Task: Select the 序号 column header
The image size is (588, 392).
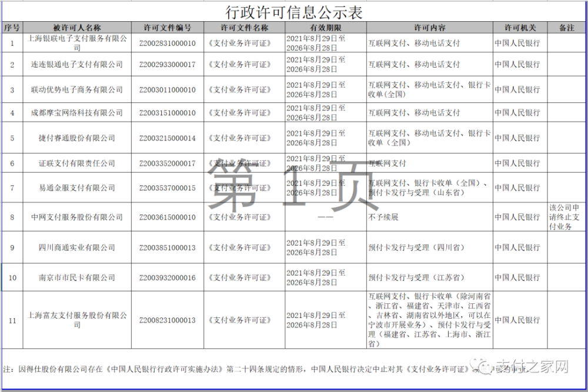Action: point(12,28)
